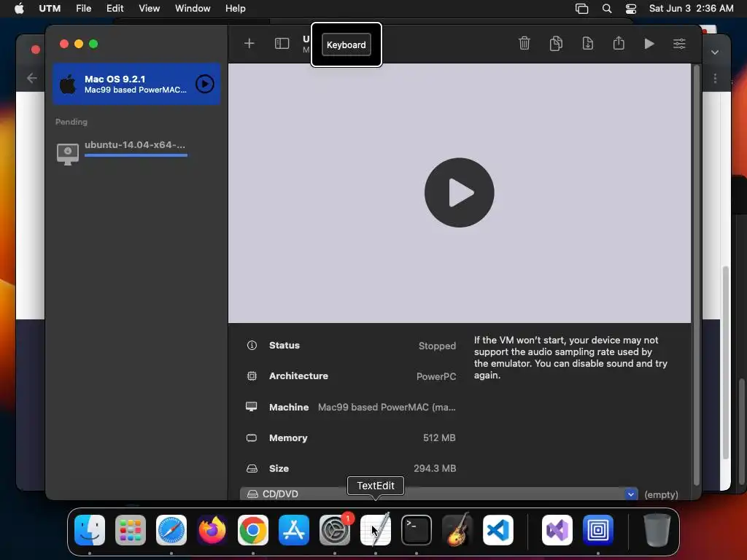747x560 pixels.
Task: Open the App Store from the Dock
Action: point(294,530)
